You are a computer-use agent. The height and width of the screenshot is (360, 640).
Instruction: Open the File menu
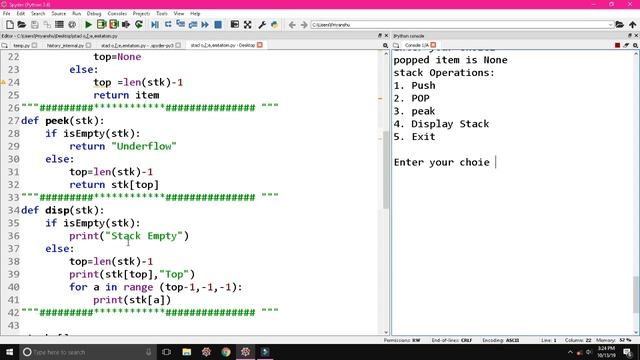pos(7,13)
